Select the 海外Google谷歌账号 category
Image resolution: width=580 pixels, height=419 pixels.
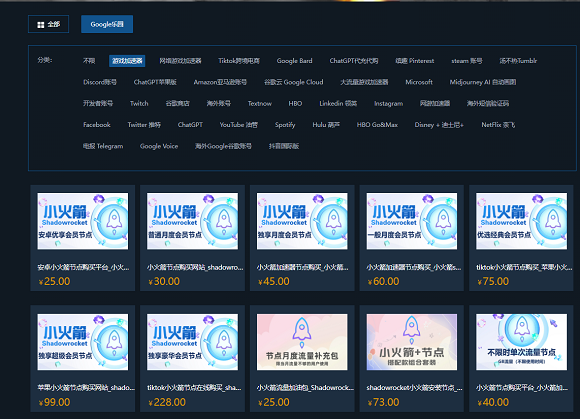coord(223,146)
